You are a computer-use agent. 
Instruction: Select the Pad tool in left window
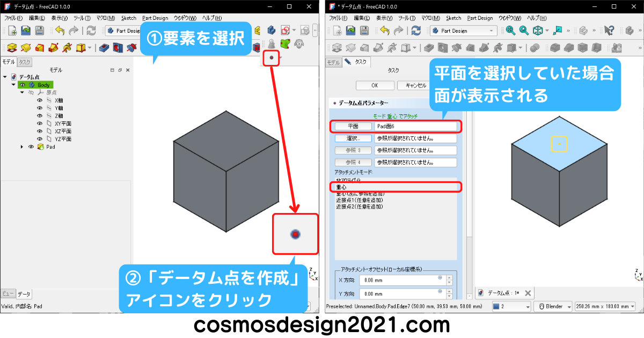(x=12, y=48)
